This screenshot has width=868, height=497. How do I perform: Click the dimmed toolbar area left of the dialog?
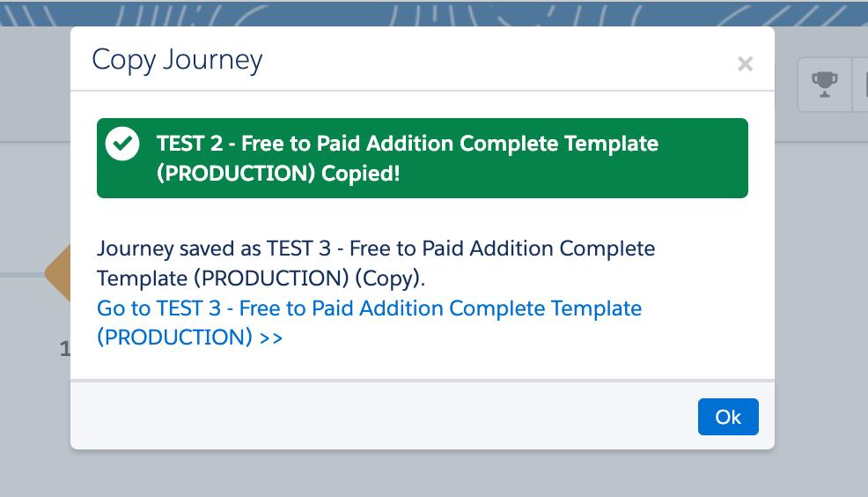[35, 88]
